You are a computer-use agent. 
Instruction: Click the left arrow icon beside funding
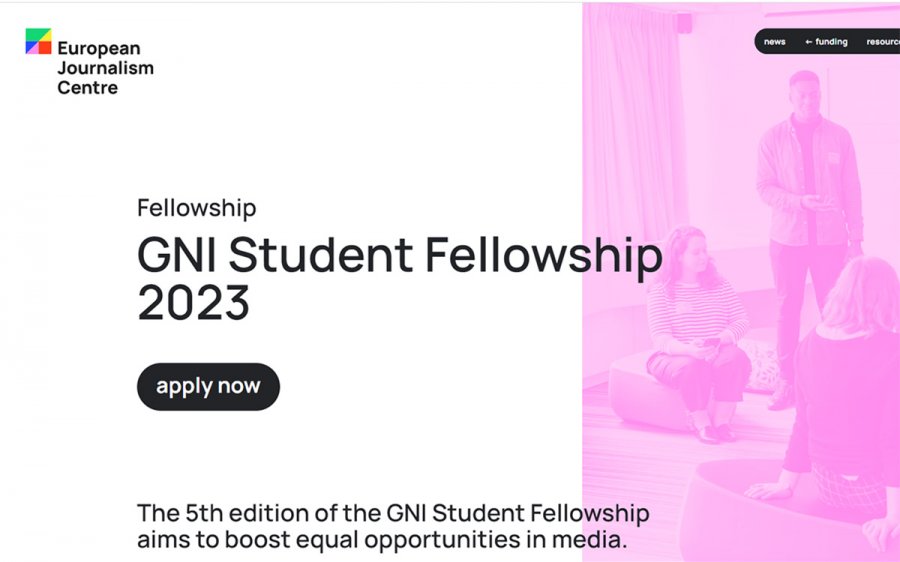[x=808, y=42]
